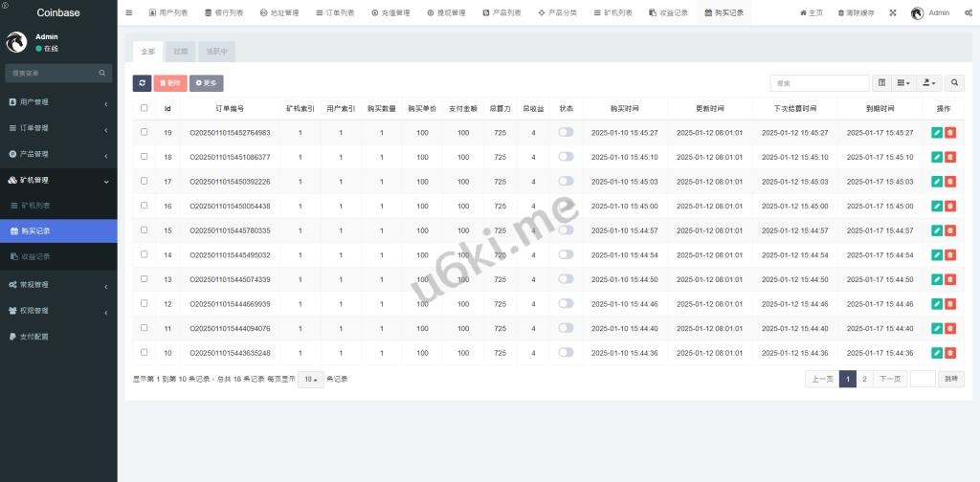This screenshot has height=482, width=980.
Task: Click the hamburger menu icon to collapse sidebar
Action: [x=129, y=13]
